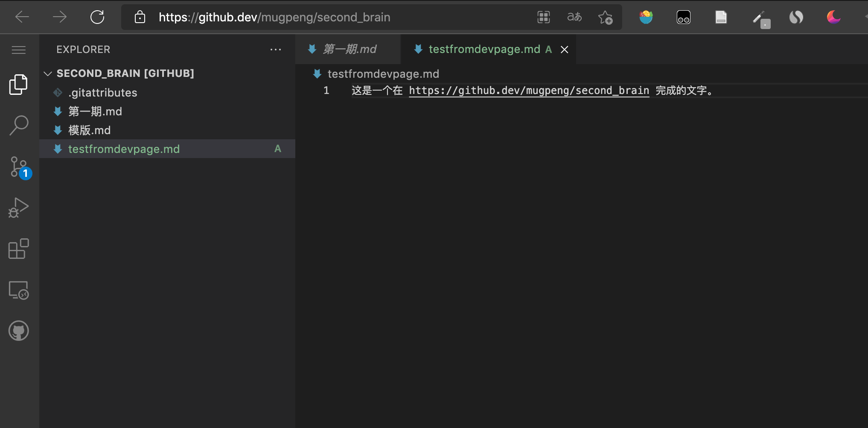
Task: Click the browser back arrow
Action: [22, 17]
